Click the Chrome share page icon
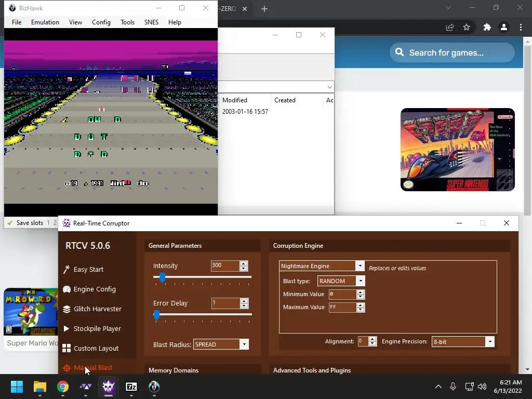 [450, 28]
